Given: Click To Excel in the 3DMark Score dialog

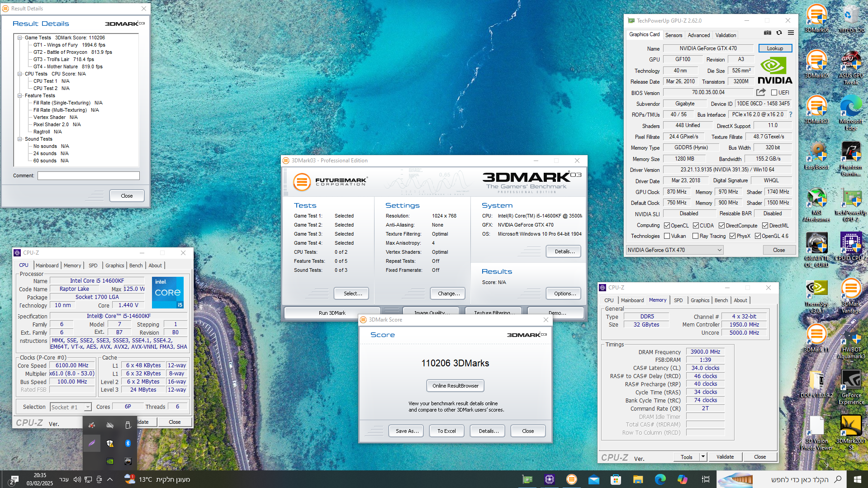Looking at the screenshot, I should pos(446,431).
